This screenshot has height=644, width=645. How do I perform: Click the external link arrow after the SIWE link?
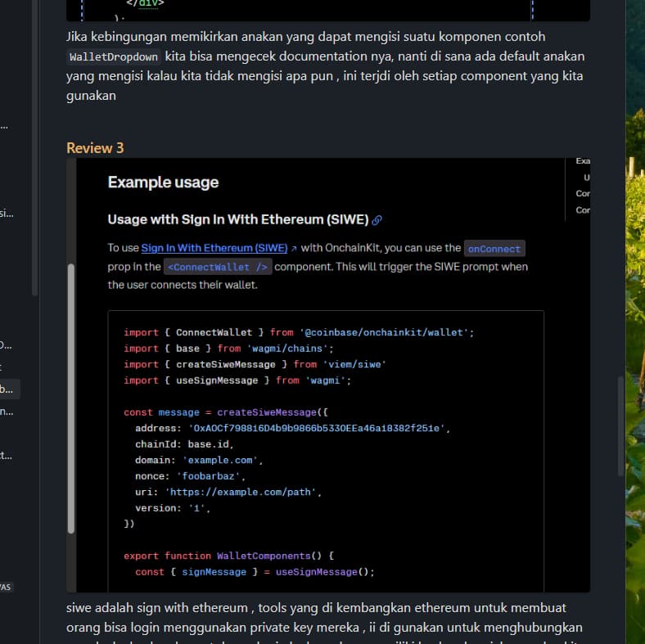pos(294,249)
